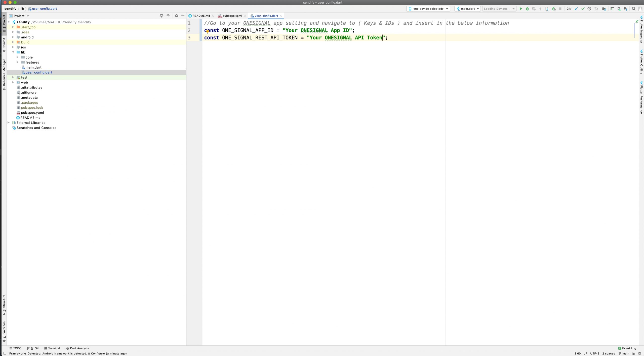Toggle the 1: Project side panel
The image size is (644, 356).
(4, 23)
